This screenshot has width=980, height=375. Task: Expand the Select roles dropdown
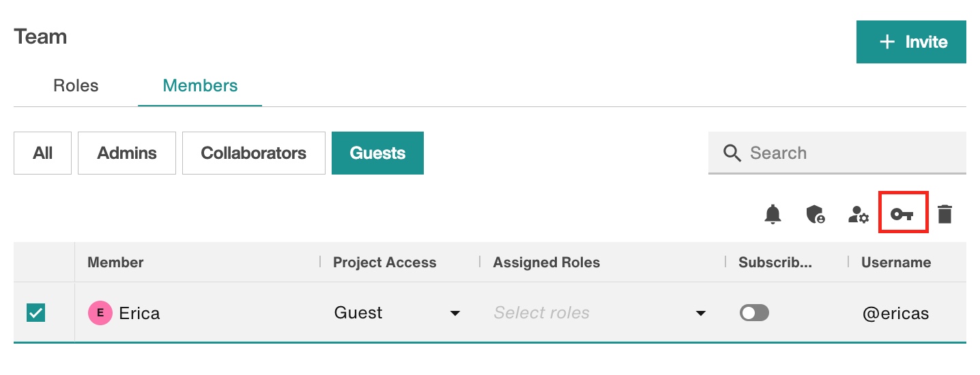pyautogui.click(x=599, y=313)
